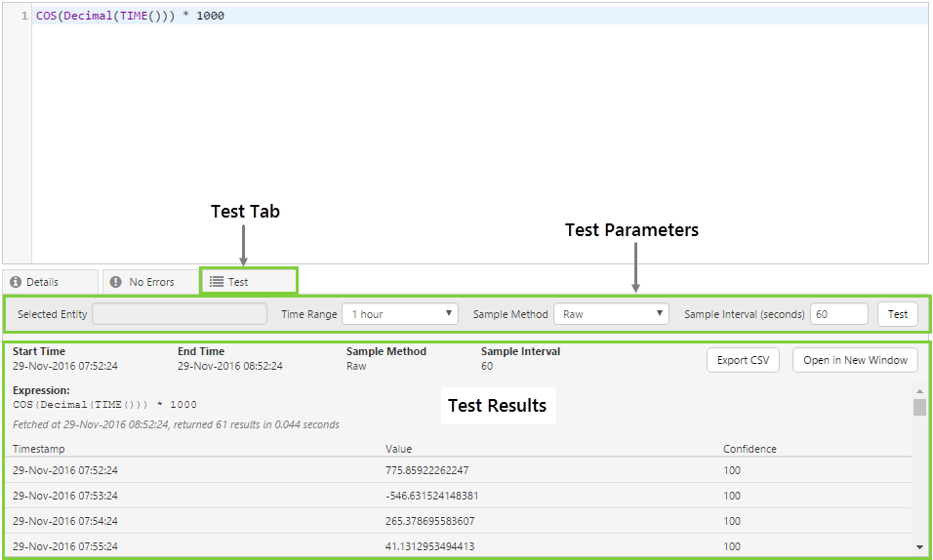
Task: Select the Test tab
Action: click(248, 282)
